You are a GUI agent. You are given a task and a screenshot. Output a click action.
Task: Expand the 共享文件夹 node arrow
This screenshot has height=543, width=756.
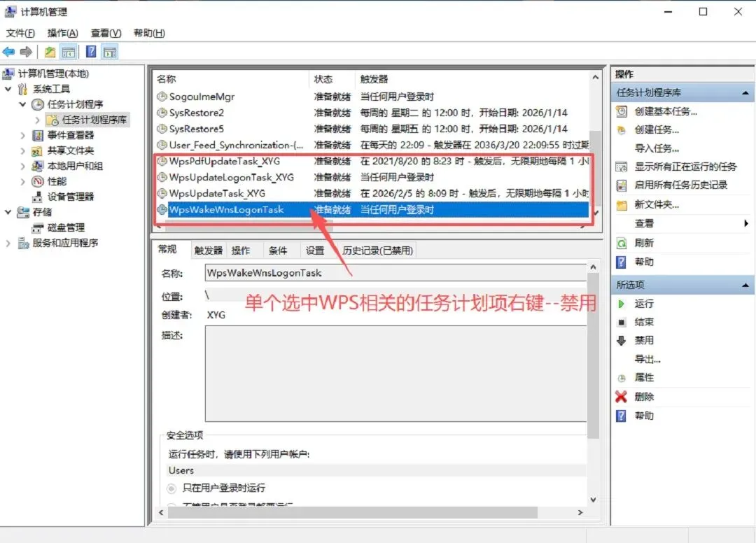[22, 151]
